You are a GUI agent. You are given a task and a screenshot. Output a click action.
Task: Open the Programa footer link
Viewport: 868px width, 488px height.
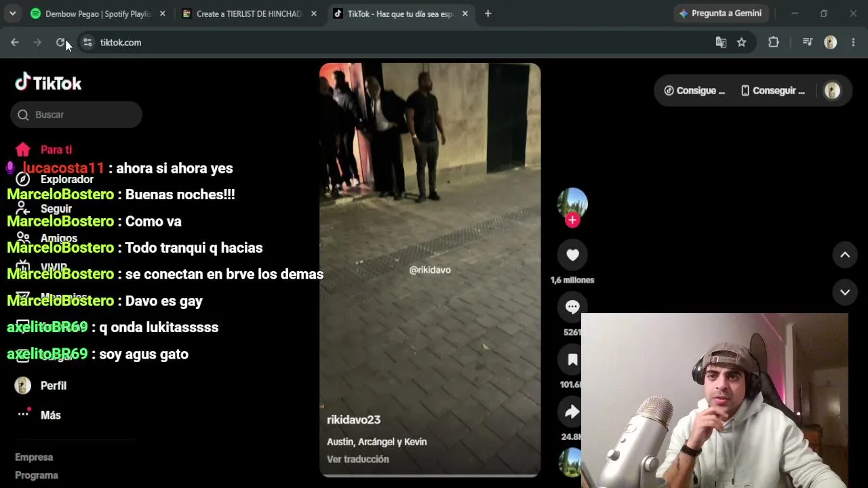[x=37, y=475]
